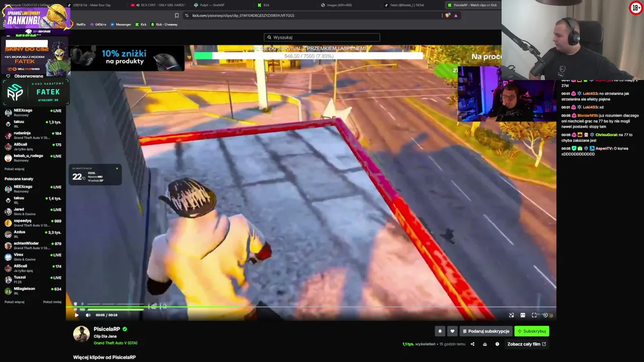The image size is (644, 362).
Task: Click ChrisuGoral username in chat
Action: [606, 135]
